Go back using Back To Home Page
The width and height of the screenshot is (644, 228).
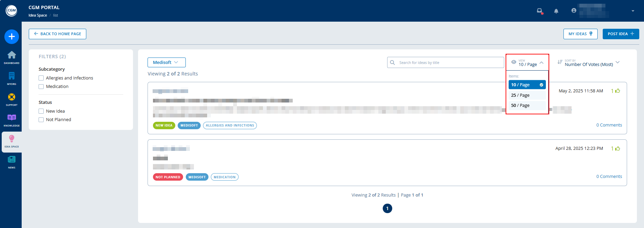click(58, 34)
